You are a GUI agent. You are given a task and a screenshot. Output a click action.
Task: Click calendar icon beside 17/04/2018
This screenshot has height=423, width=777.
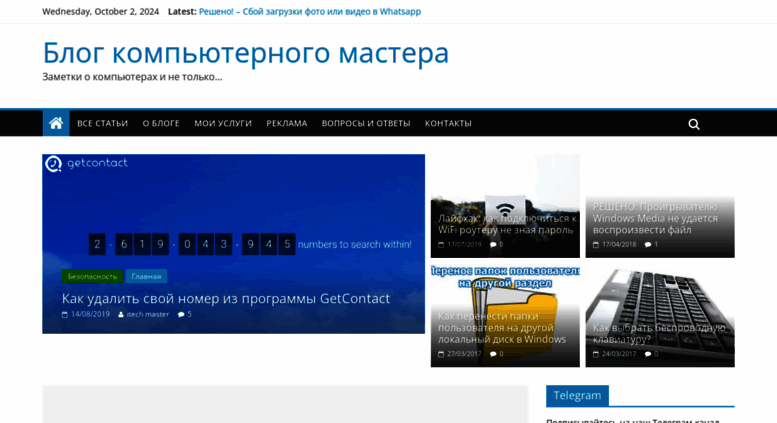click(x=596, y=245)
